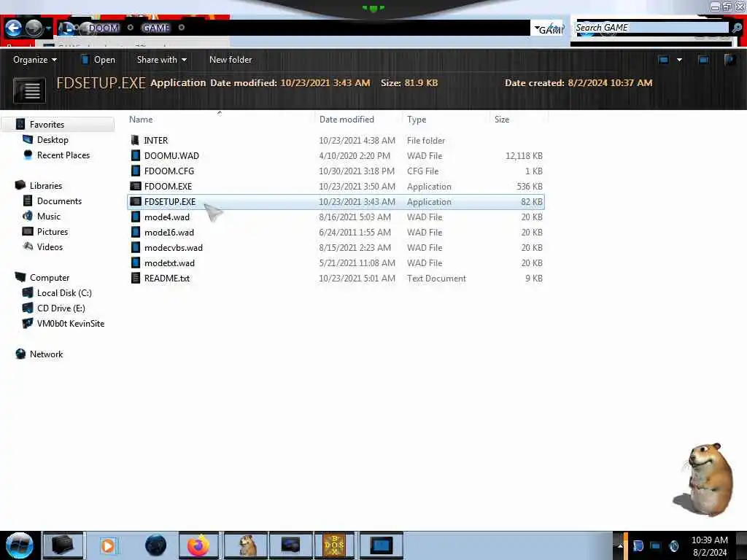
Task: Select mode4.wad file icon
Action: click(x=136, y=217)
